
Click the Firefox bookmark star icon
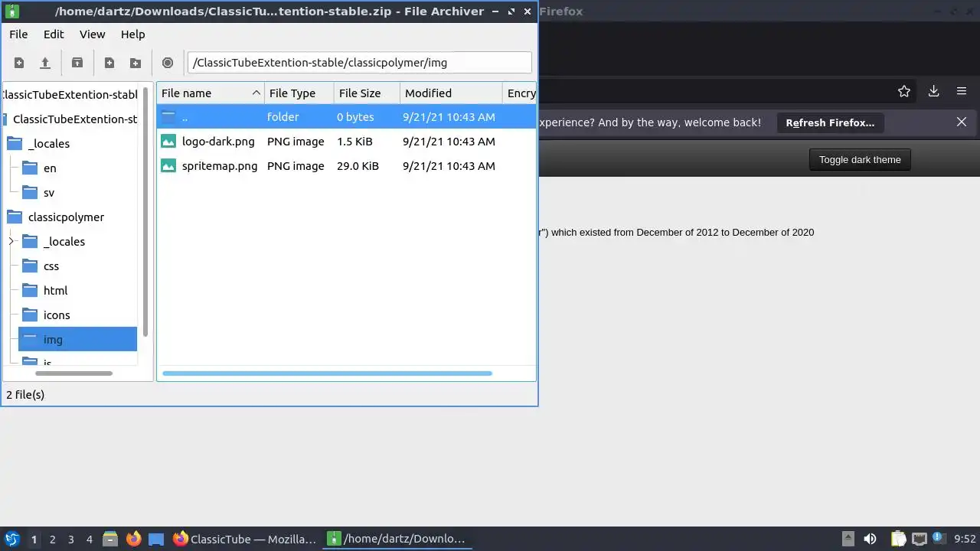click(x=904, y=91)
